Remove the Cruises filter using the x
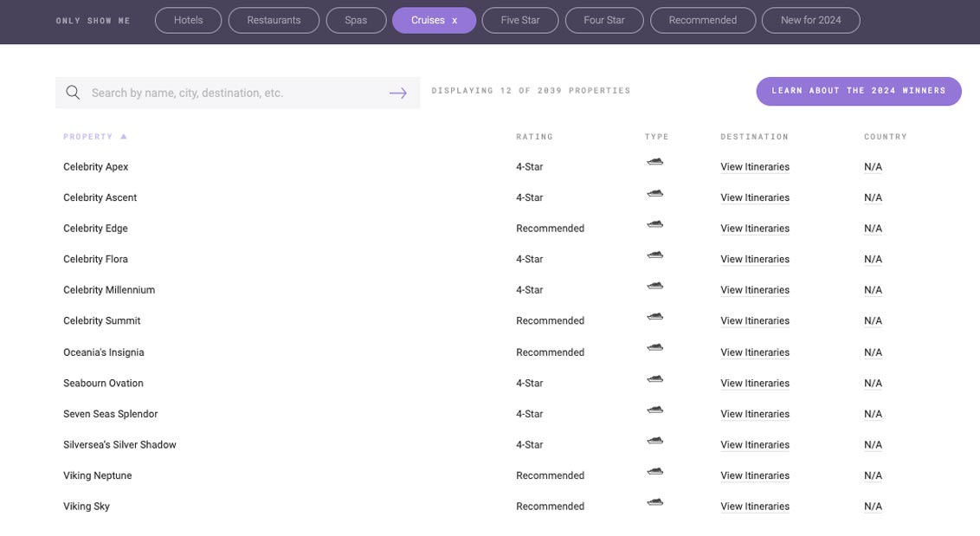Screen dimensions: 980x536 tap(455, 21)
